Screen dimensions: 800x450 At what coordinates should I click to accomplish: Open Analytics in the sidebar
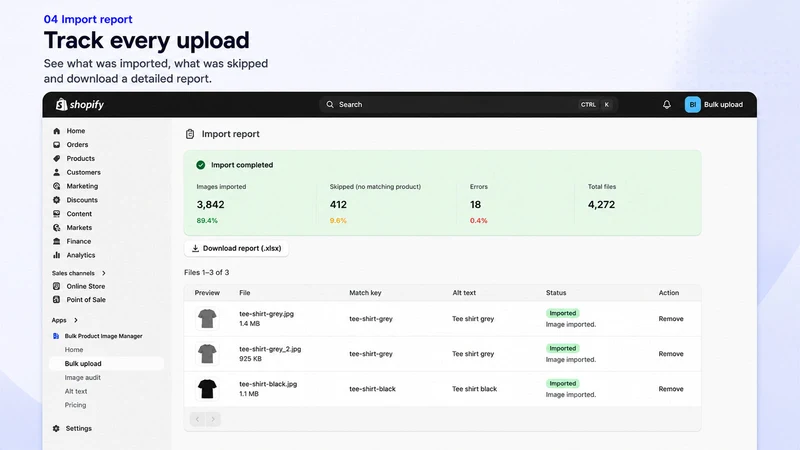tap(81, 255)
